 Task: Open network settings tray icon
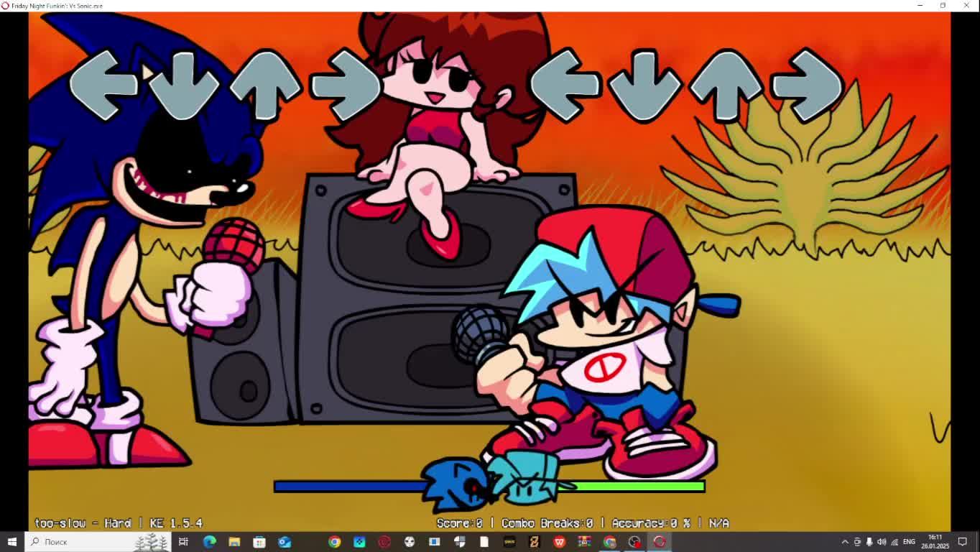pos(895,542)
